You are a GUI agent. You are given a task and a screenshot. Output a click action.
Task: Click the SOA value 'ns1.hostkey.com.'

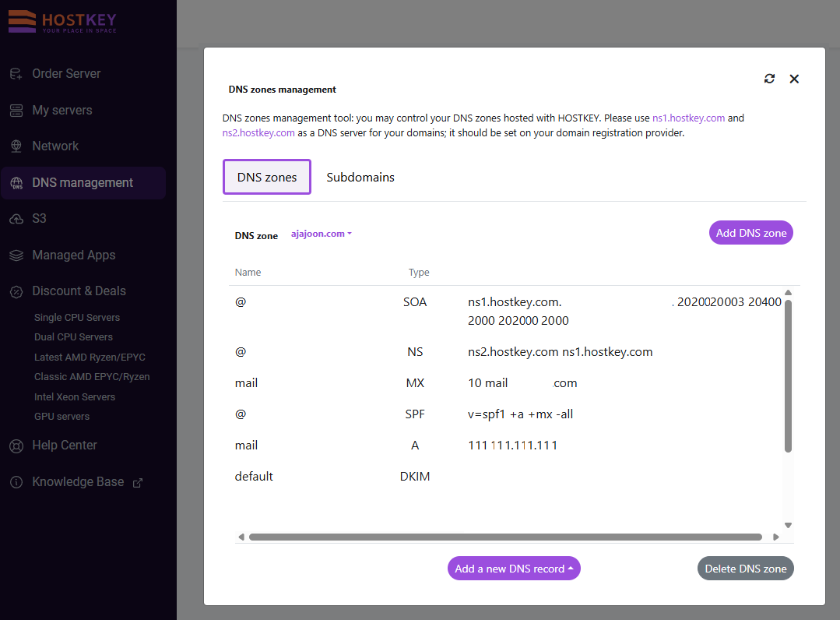point(515,302)
